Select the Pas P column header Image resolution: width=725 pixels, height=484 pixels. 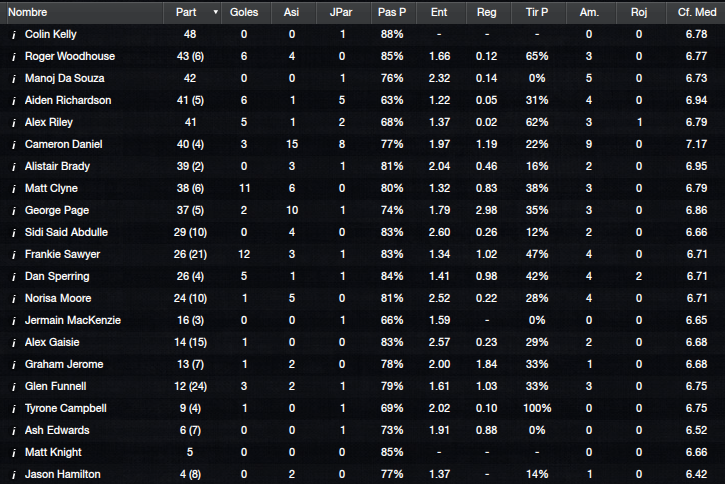pos(392,12)
